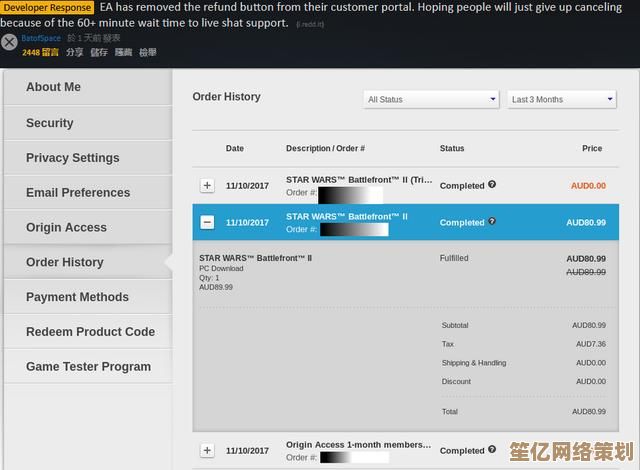This screenshot has width=640, height=470.
Task: Go to About Me section
Action: [x=53, y=87]
